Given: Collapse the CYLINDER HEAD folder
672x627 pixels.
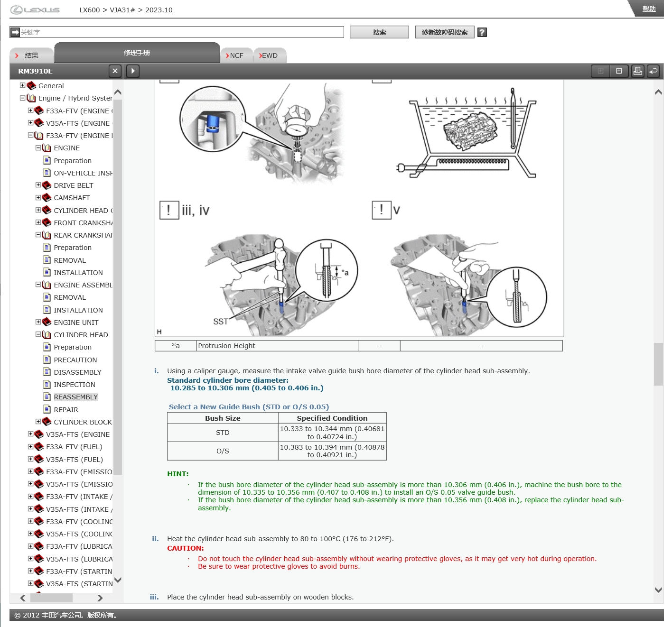Looking at the screenshot, I should [x=38, y=334].
